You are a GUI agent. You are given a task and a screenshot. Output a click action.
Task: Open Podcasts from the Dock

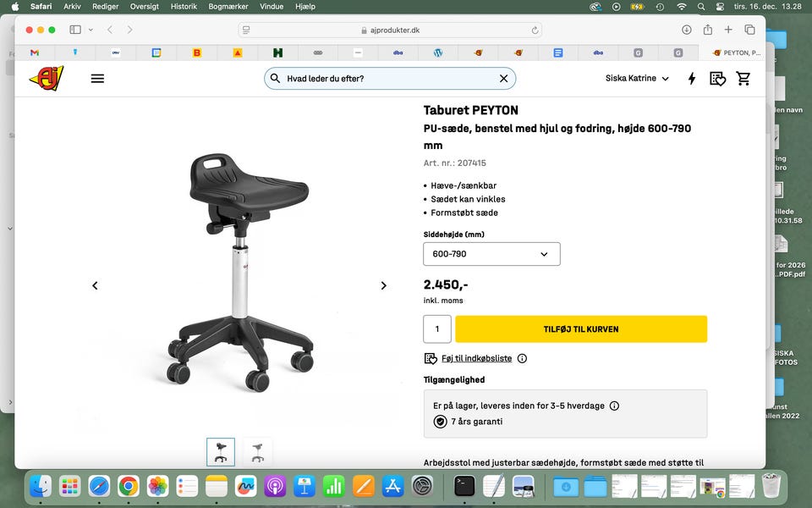[x=275, y=486]
